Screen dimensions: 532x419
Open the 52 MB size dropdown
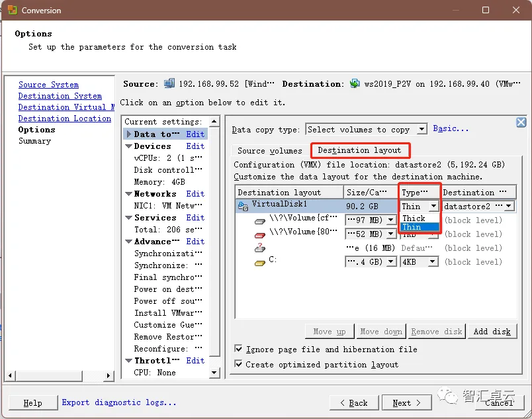(x=391, y=234)
